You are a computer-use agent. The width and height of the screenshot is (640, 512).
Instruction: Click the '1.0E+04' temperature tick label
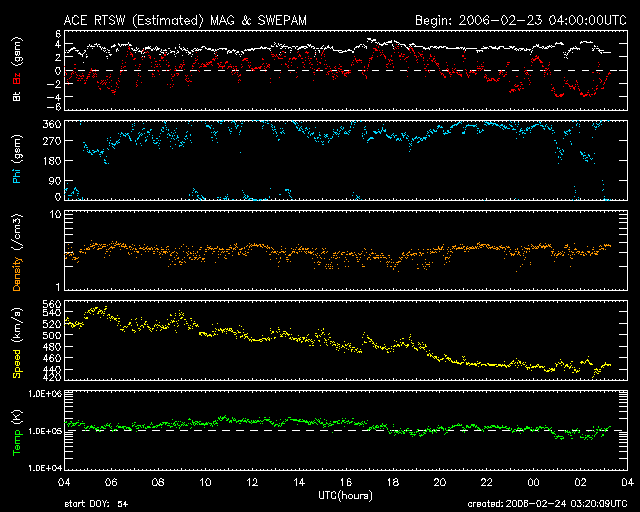coord(45,467)
